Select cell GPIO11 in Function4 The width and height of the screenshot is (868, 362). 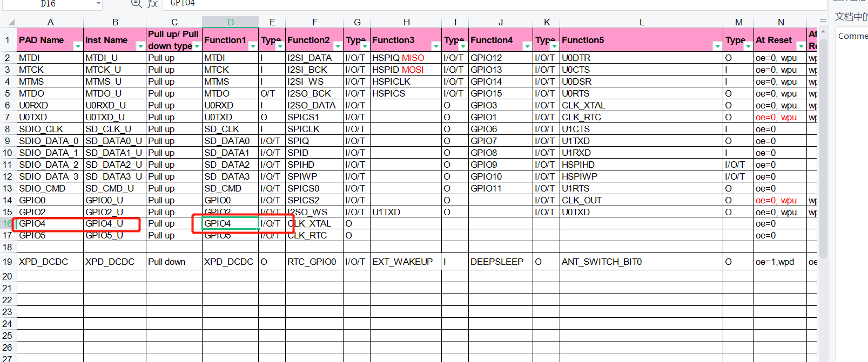click(x=501, y=188)
